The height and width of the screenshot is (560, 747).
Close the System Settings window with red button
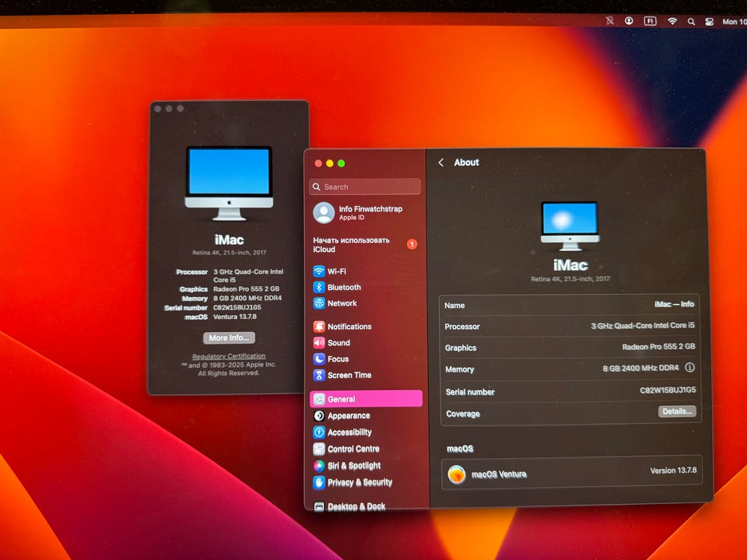pos(318,163)
